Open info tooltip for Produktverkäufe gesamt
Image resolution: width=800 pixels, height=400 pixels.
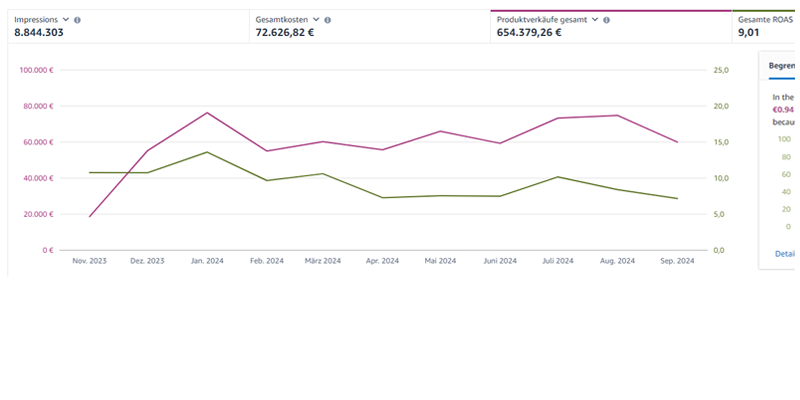click(x=607, y=20)
